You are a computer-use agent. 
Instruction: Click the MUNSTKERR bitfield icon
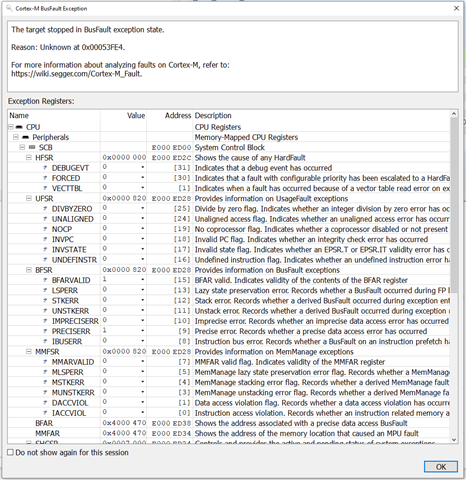point(45,393)
